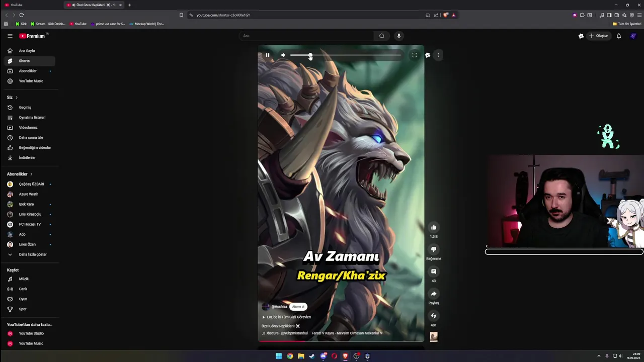Open İndirilenler downloads

(30, 158)
